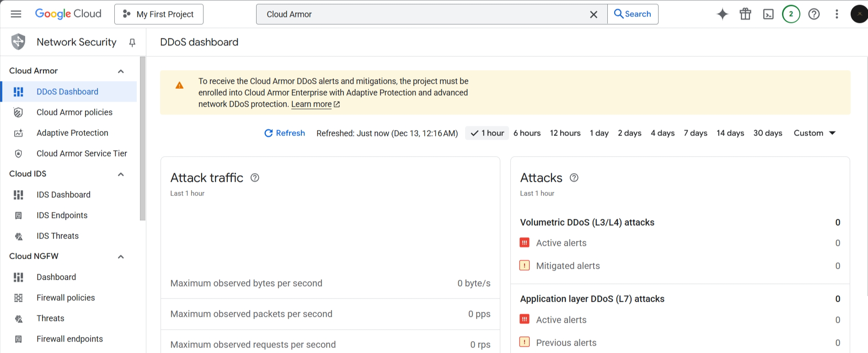Select the 14 days time range
Viewport: 868px width, 353px height.
coord(730,133)
